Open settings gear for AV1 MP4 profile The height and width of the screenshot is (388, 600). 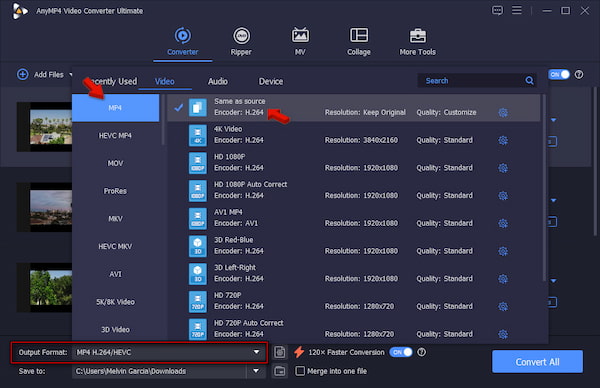pos(503,223)
